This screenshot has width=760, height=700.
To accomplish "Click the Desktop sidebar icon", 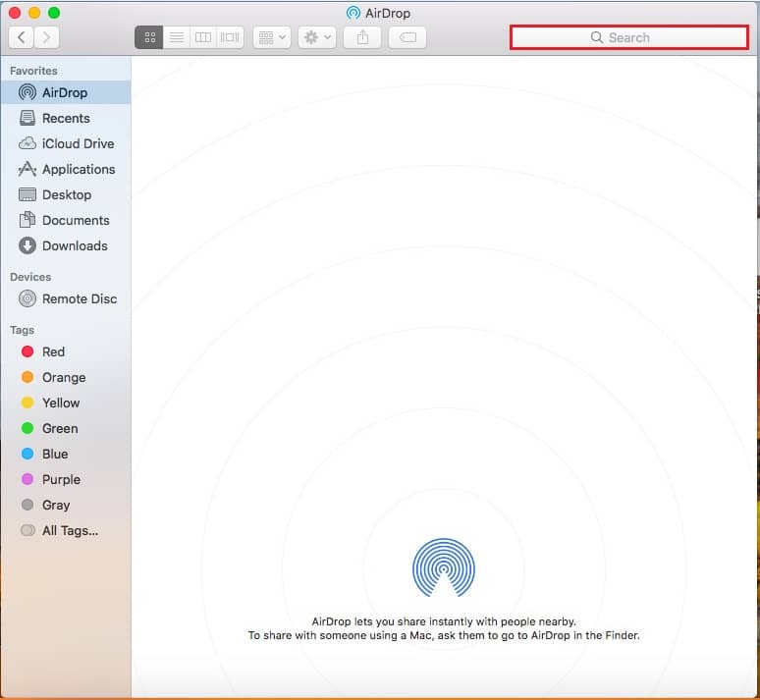I will coord(27,194).
